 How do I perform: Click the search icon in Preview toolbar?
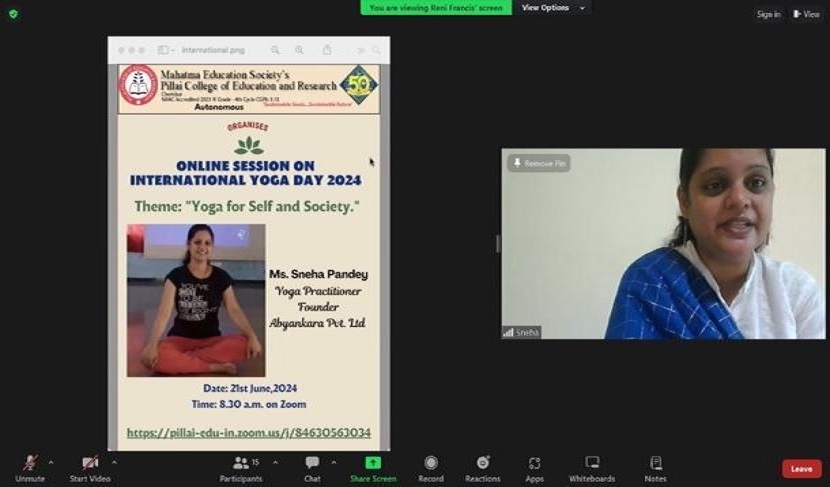pyautogui.click(x=376, y=50)
